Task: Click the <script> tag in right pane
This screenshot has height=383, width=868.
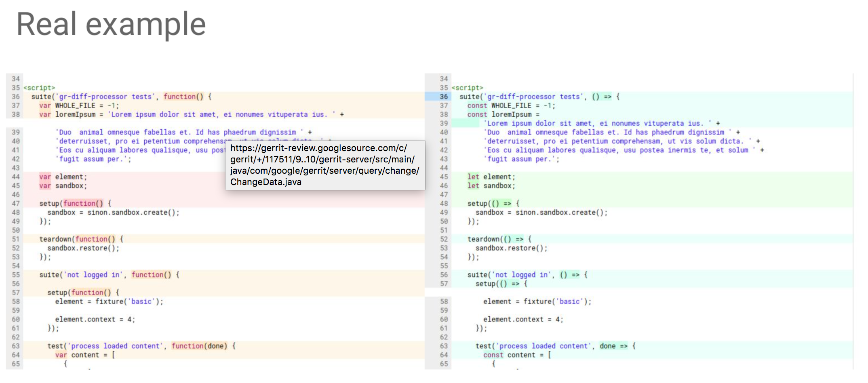Action: pos(467,88)
